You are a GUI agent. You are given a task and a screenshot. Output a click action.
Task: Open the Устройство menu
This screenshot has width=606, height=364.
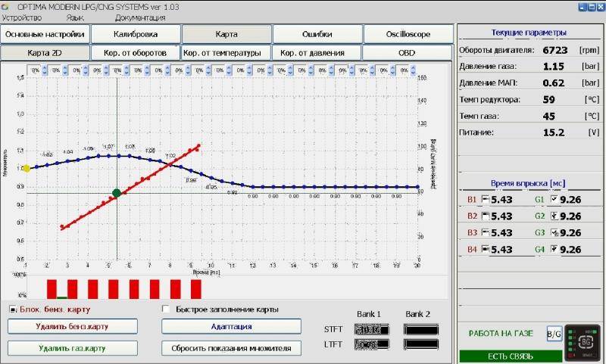(x=21, y=17)
